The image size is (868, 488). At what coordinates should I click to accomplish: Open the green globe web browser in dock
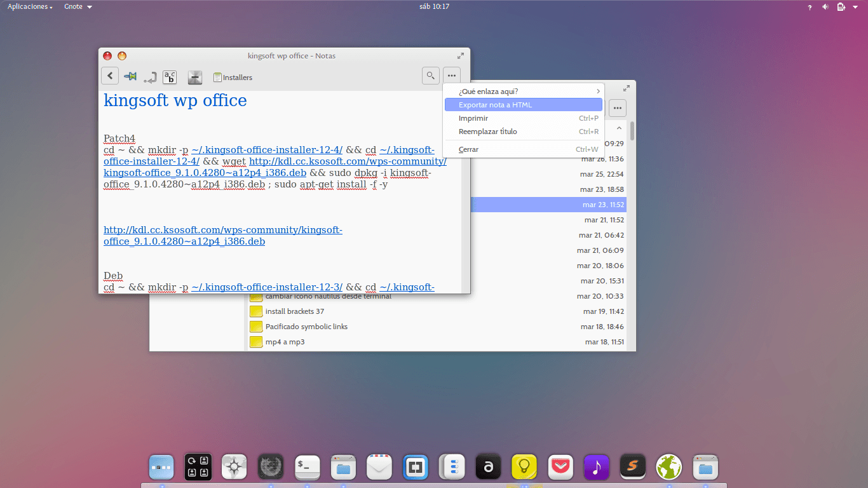point(669,467)
